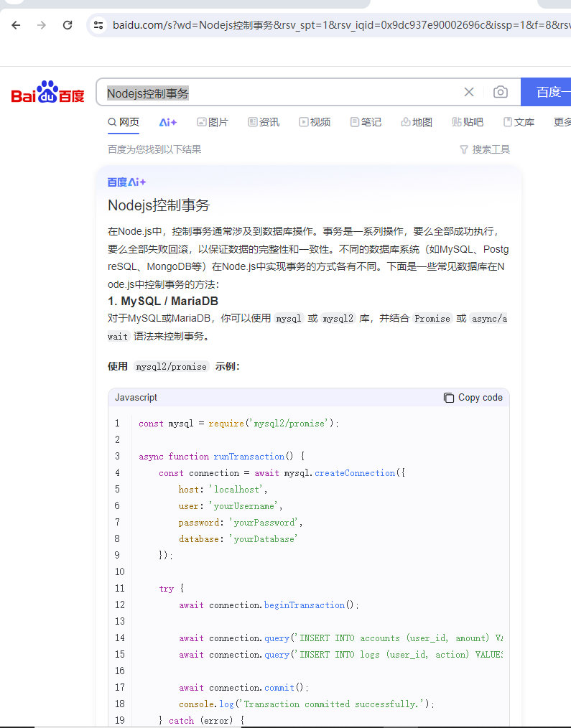The width and height of the screenshot is (571, 728).
Task: Reload the page with the refresh icon
Action: (68, 25)
